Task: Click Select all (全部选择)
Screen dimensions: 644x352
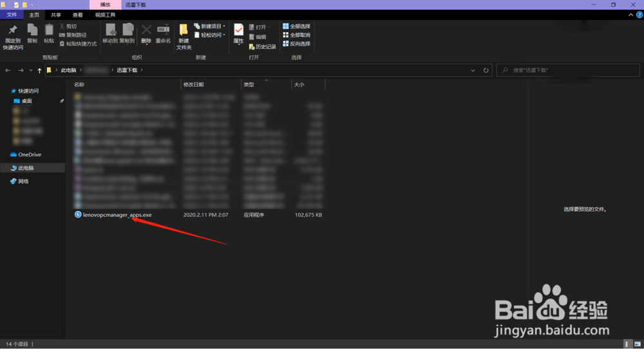Action: coord(296,26)
